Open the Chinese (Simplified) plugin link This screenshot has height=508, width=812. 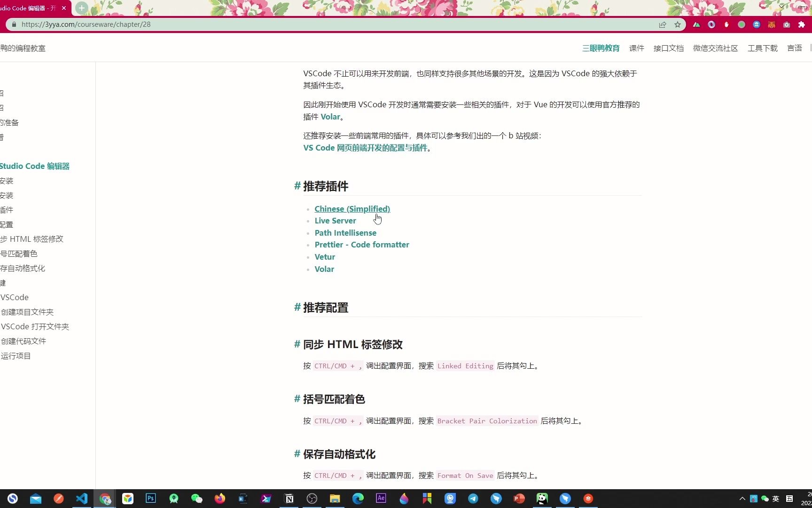[x=352, y=209]
